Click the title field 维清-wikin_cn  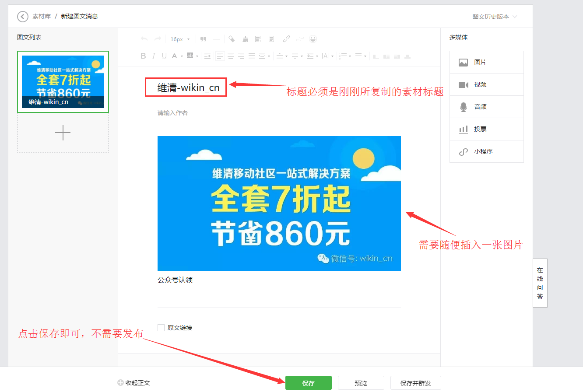[x=188, y=88]
